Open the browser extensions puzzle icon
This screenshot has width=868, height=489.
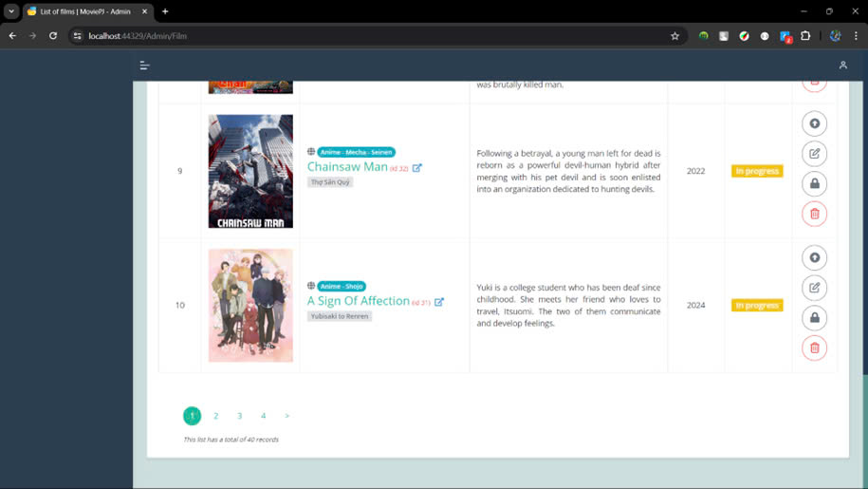tap(805, 36)
